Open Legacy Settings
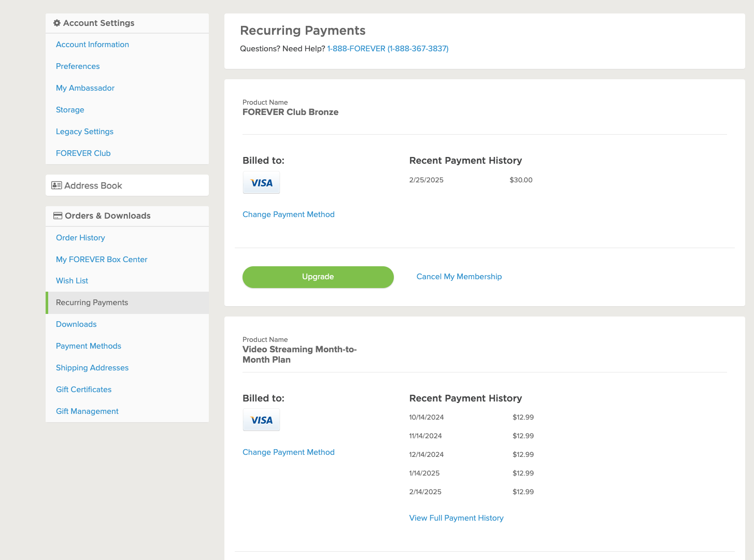754x560 pixels. [x=84, y=132]
